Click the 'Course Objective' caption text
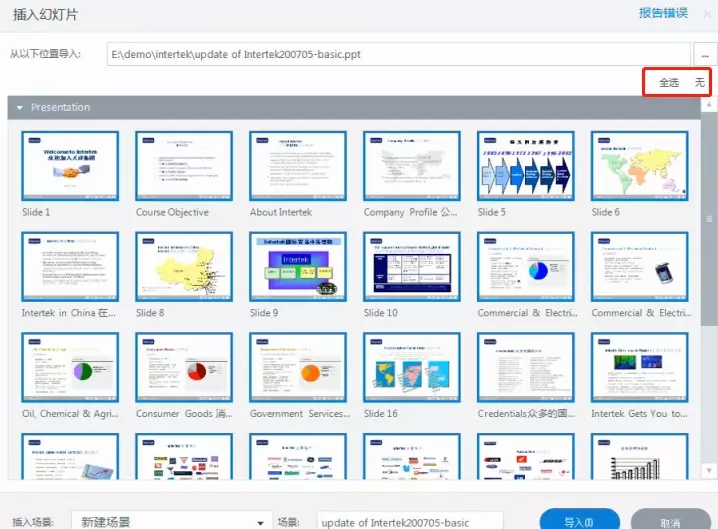The image size is (718, 529). click(172, 213)
